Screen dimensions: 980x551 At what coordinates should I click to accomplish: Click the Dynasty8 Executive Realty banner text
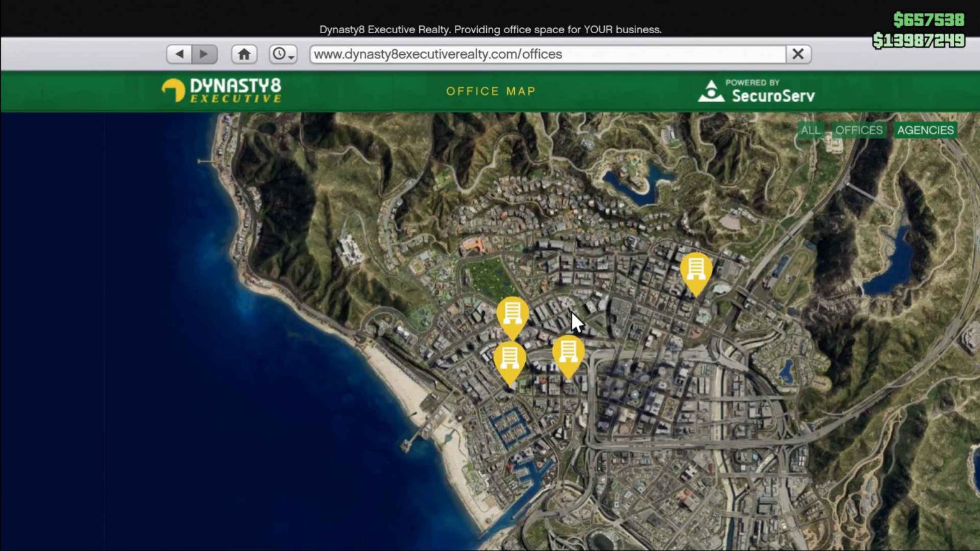pyautogui.click(x=491, y=29)
